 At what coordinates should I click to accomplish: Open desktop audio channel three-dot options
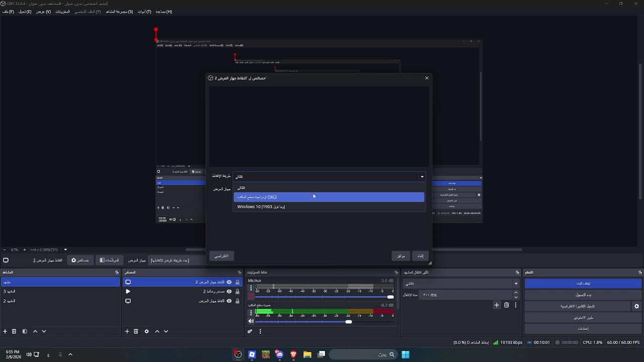251,312
